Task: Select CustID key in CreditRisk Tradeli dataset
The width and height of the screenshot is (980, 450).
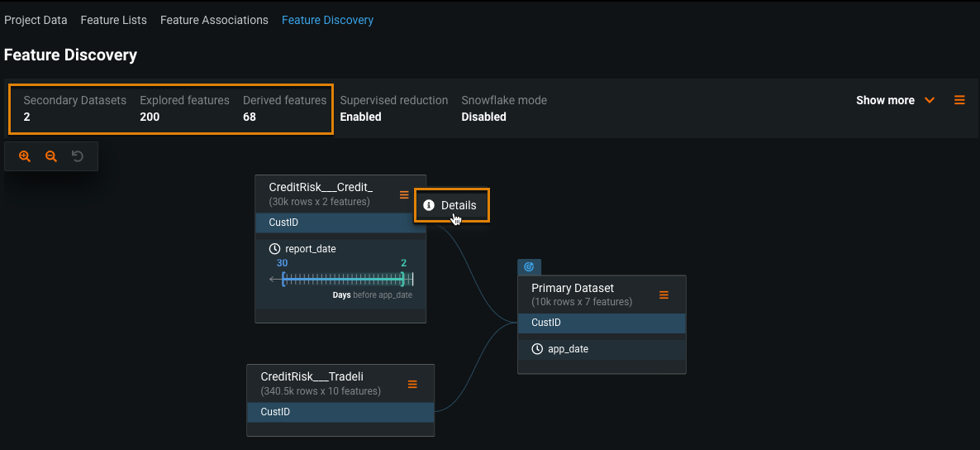Action: pyautogui.click(x=340, y=412)
